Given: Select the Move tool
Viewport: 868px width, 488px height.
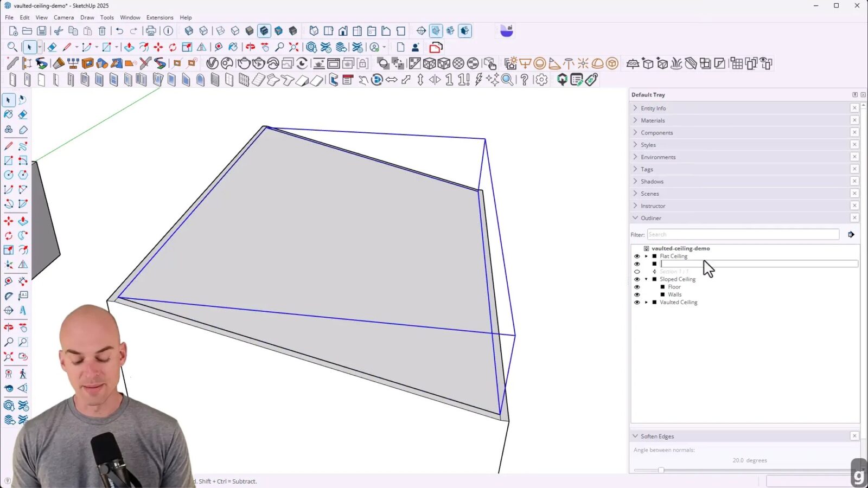Looking at the screenshot, I should click(158, 47).
